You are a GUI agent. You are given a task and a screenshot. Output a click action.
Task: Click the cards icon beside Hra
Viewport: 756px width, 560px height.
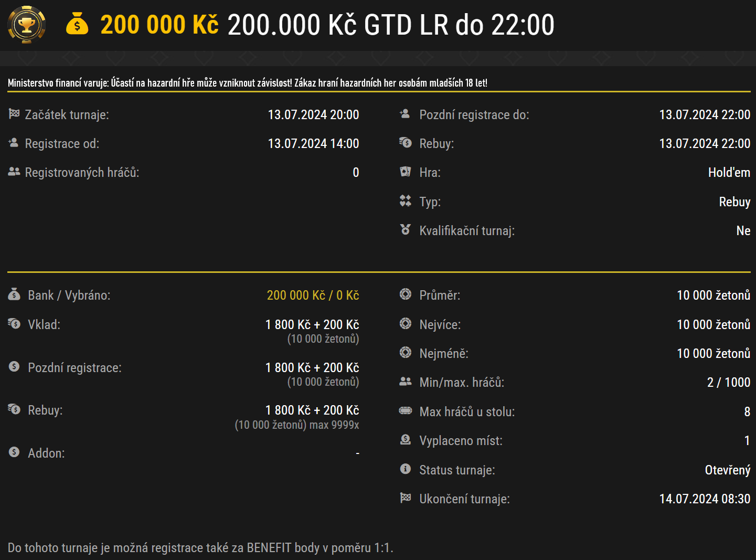click(406, 172)
